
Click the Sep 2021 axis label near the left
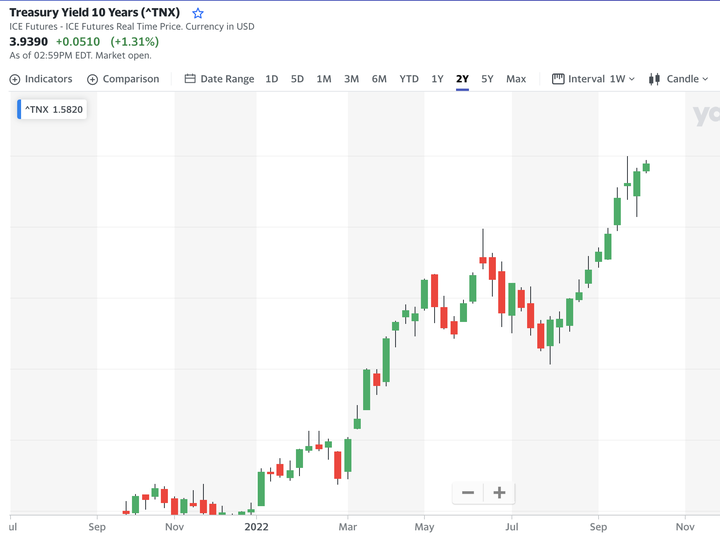point(97,527)
